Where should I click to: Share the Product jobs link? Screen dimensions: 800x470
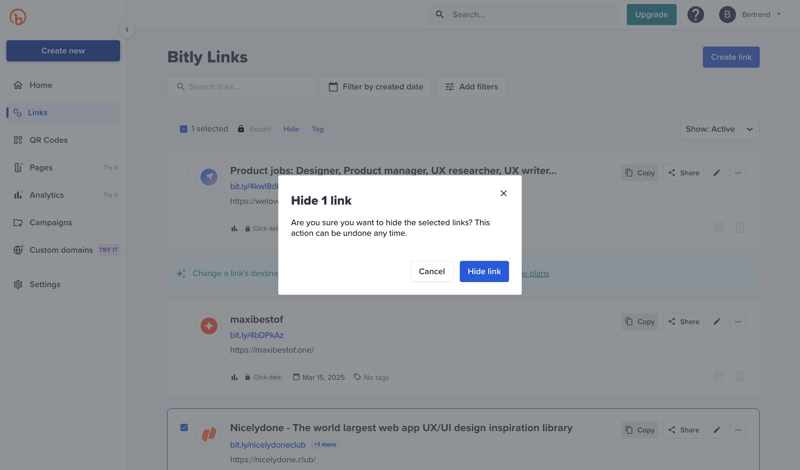tap(684, 173)
